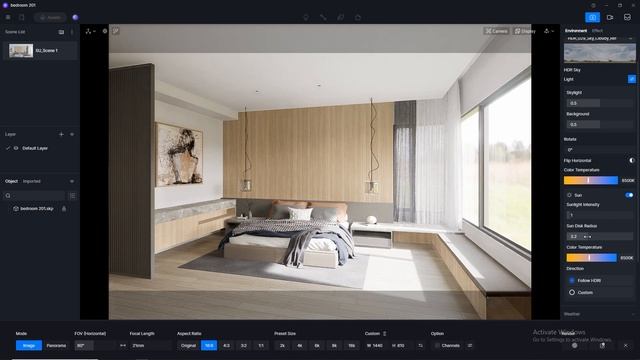Adjust HDR Color Temperature slider
Image resolution: width=640 pixels, height=360 pixels.
(591, 180)
